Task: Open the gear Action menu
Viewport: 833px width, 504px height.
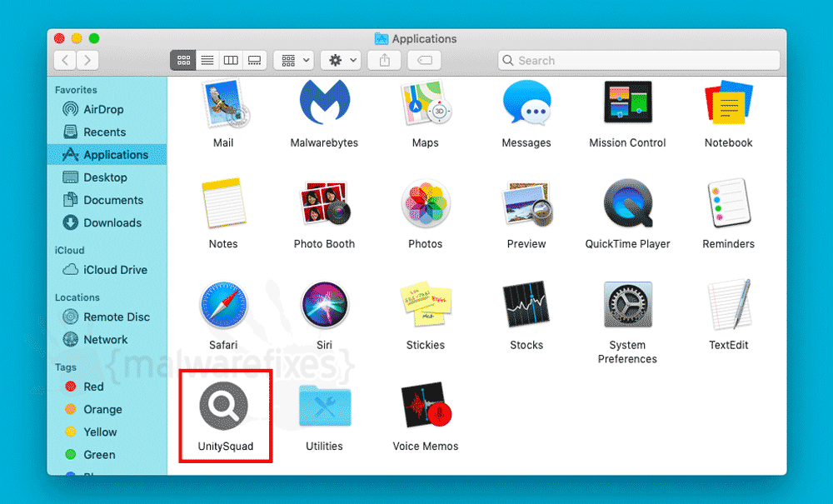Action: [x=341, y=61]
